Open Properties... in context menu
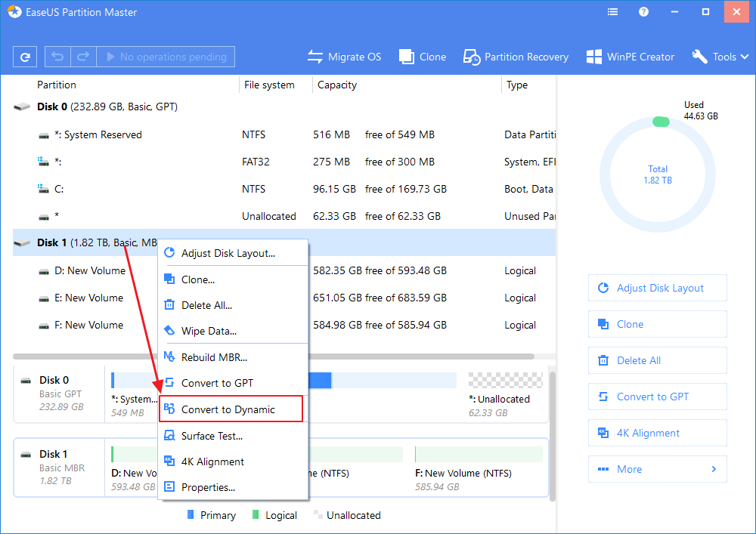This screenshot has height=534, width=756. (x=234, y=487)
